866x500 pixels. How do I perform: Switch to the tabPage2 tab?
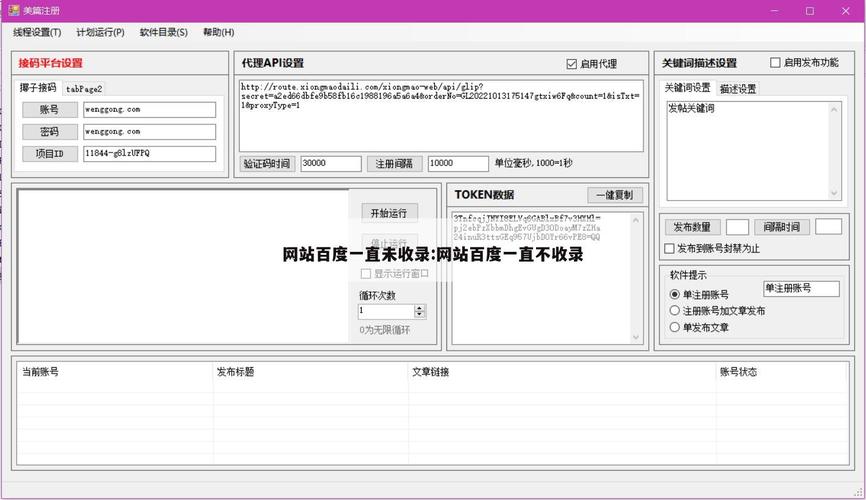[84, 88]
